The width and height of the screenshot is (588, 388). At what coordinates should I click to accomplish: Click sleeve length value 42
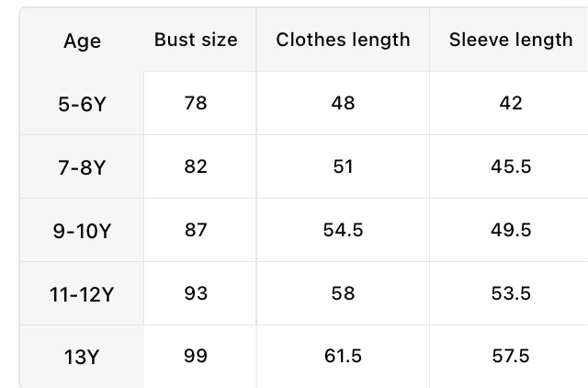pyautogui.click(x=511, y=103)
